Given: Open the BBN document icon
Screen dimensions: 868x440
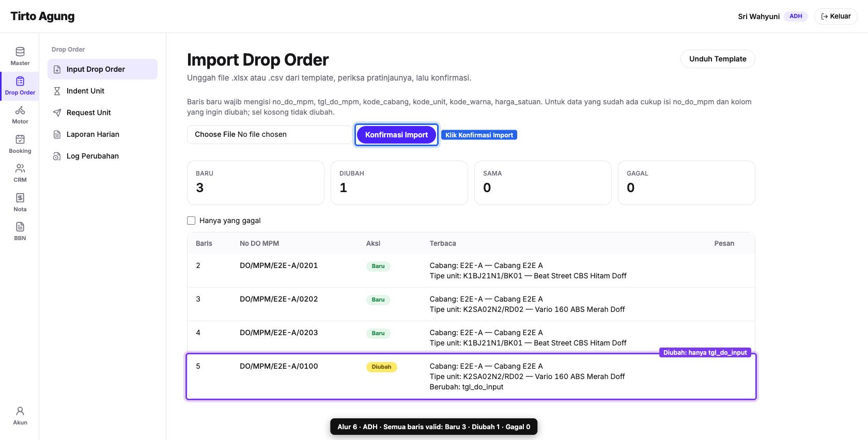Looking at the screenshot, I should coord(20,227).
